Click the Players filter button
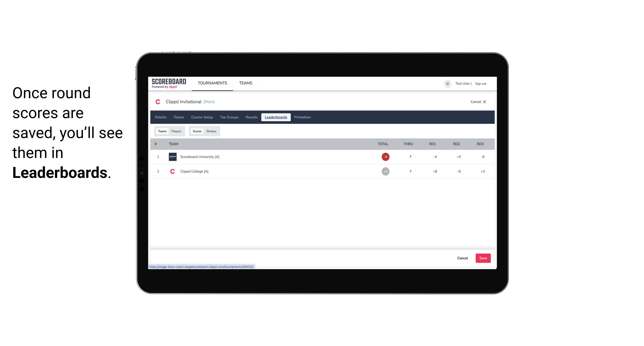 176,131
